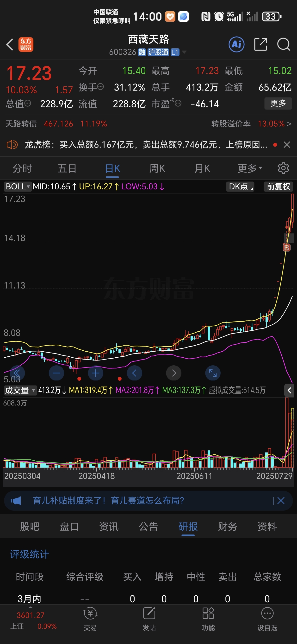Tap the L1 quote level badge
The width and height of the screenshot is (297, 644).
[x=175, y=52]
